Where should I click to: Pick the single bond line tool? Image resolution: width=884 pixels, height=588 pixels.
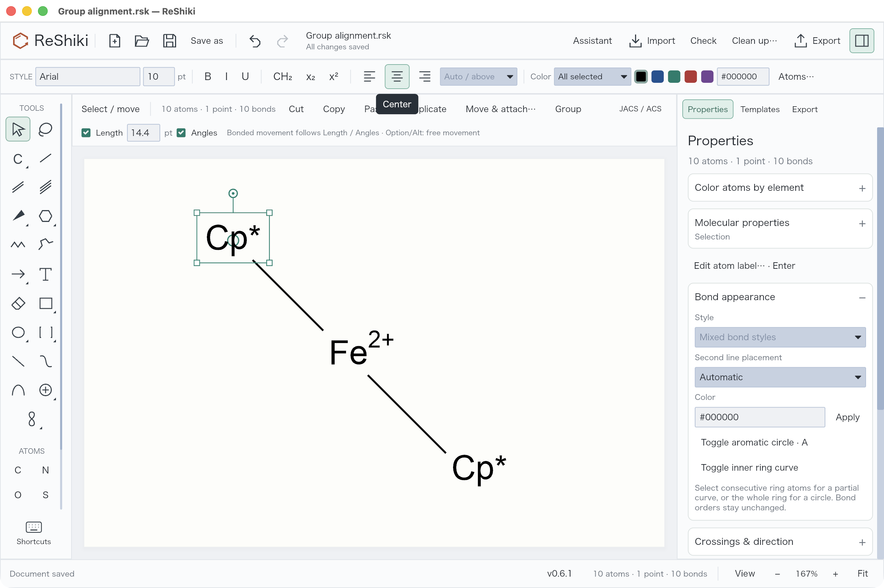(x=45, y=158)
